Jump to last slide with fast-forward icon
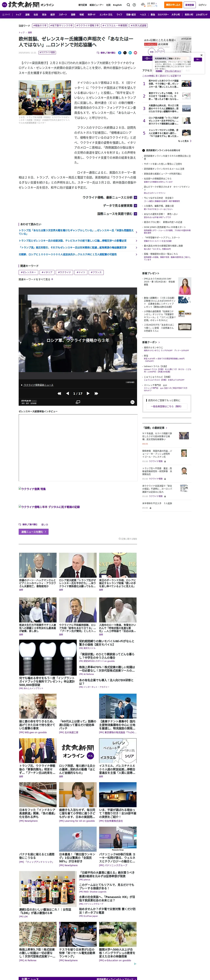The image size is (210, 980). click(96, 393)
